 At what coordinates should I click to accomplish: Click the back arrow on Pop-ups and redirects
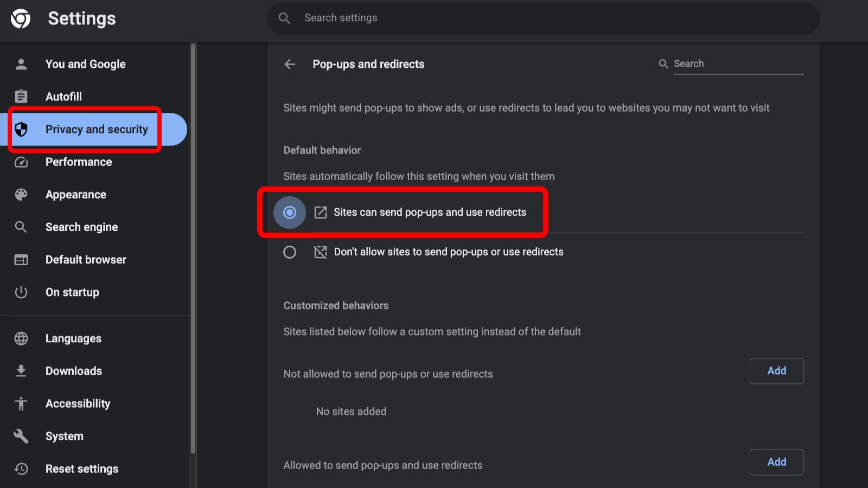tap(290, 64)
